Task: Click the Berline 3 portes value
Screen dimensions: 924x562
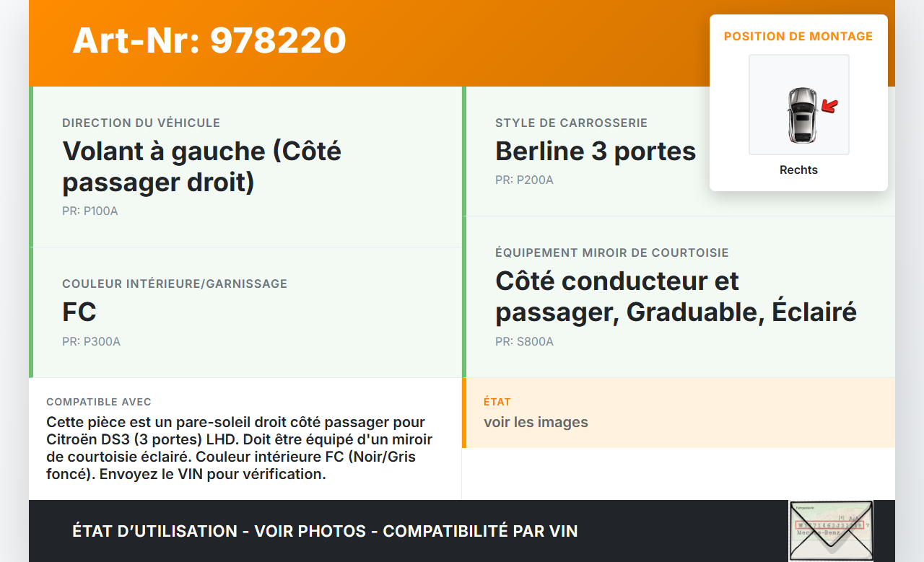Action: [596, 152]
